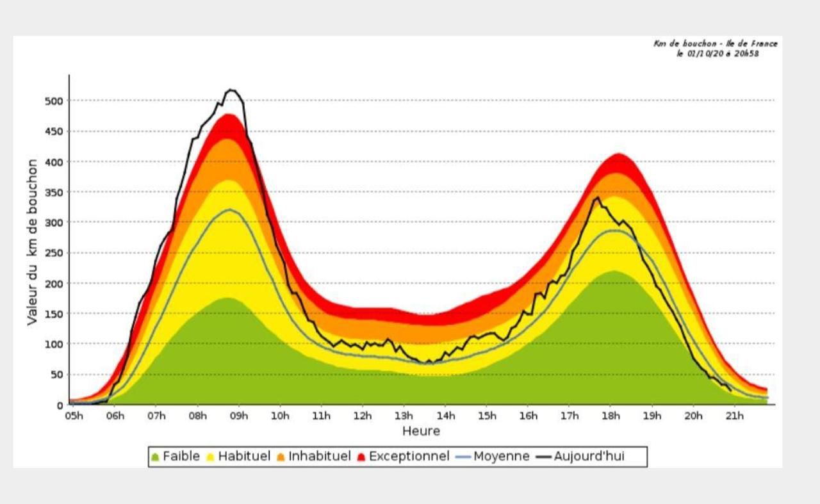The width and height of the screenshot is (820, 504).
Task: Click the 13h tick label on x-axis
Action: point(404,416)
